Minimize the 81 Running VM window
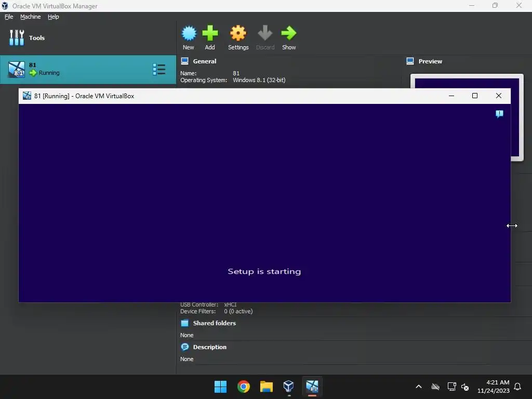 click(x=451, y=96)
